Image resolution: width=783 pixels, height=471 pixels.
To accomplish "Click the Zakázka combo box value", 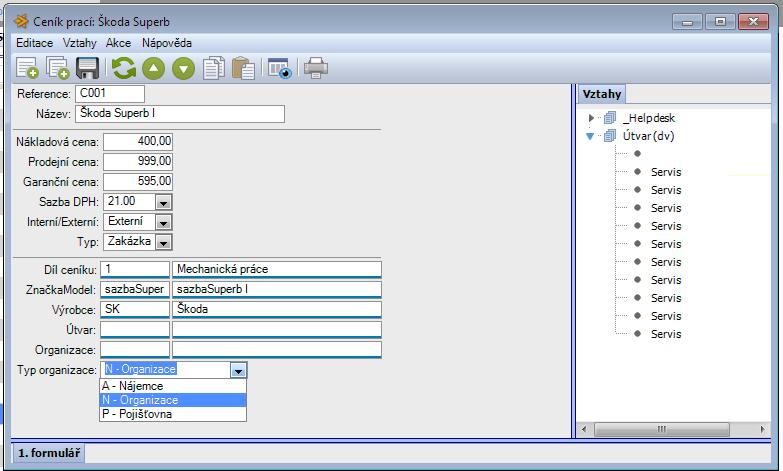I will pyautogui.click(x=129, y=241).
